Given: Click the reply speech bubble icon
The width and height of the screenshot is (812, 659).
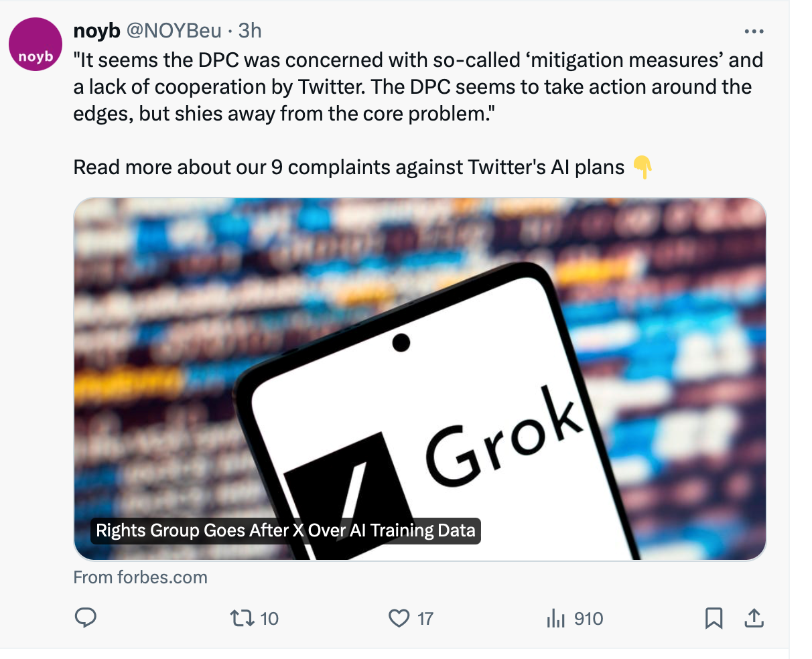Looking at the screenshot, I should point(85,617).
